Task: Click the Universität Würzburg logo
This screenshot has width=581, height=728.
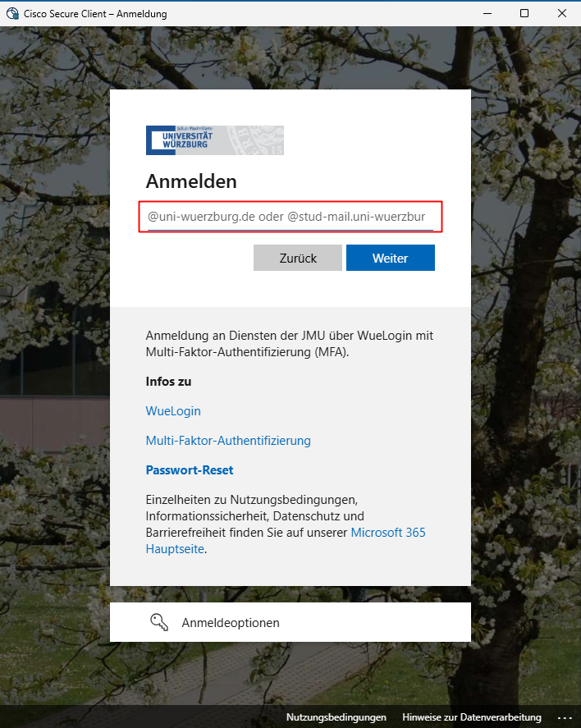Action: coord(214,140)
